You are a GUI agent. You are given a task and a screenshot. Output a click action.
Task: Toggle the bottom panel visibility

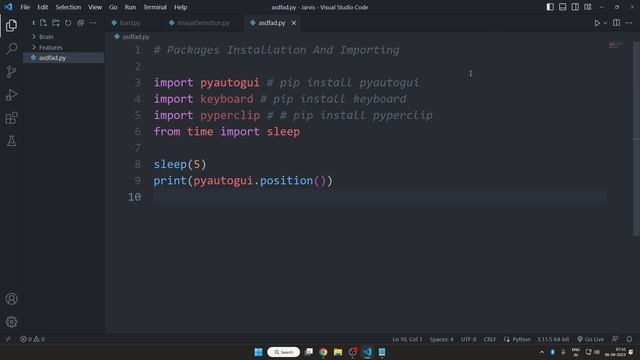(x=562, y=7)
